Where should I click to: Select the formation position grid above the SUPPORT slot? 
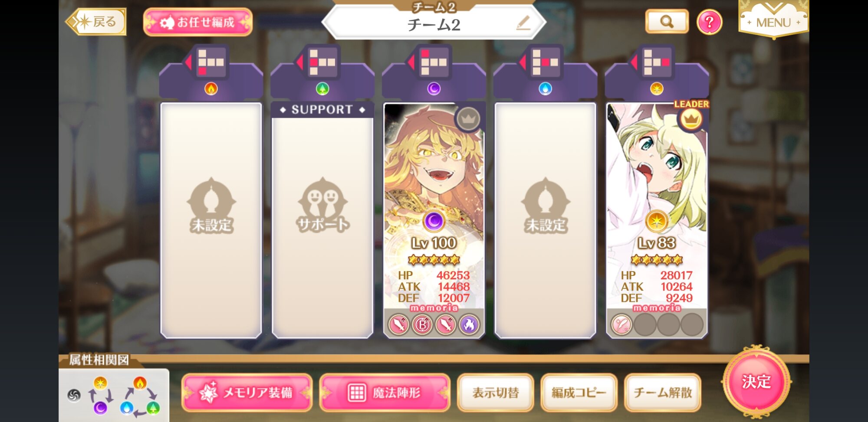click(322, 62)
